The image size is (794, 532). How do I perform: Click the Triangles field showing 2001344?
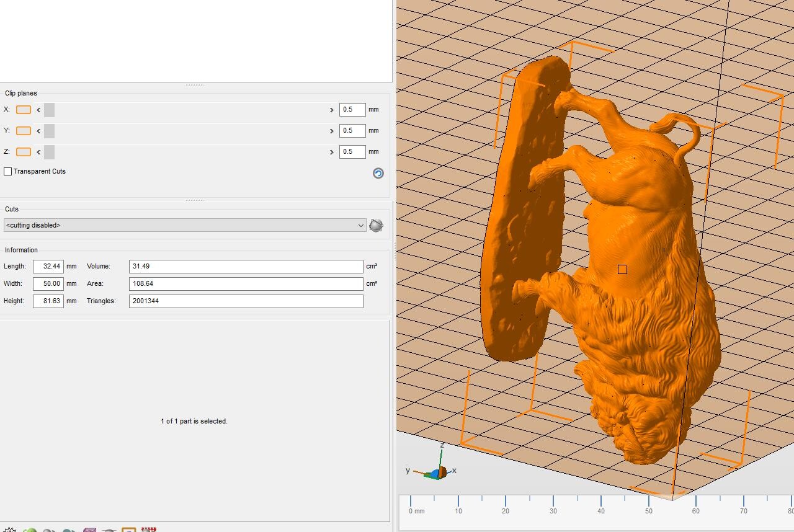pos(246,301)
